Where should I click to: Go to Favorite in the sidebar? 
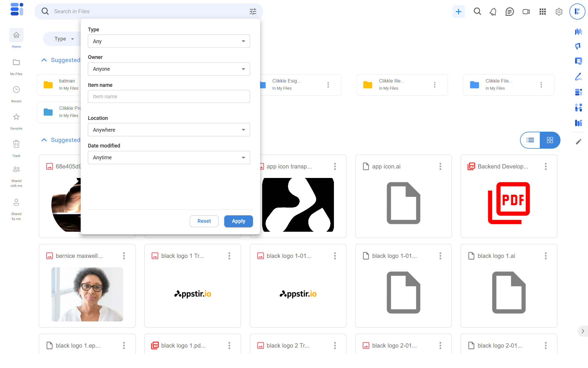click(x=16, y=121)
